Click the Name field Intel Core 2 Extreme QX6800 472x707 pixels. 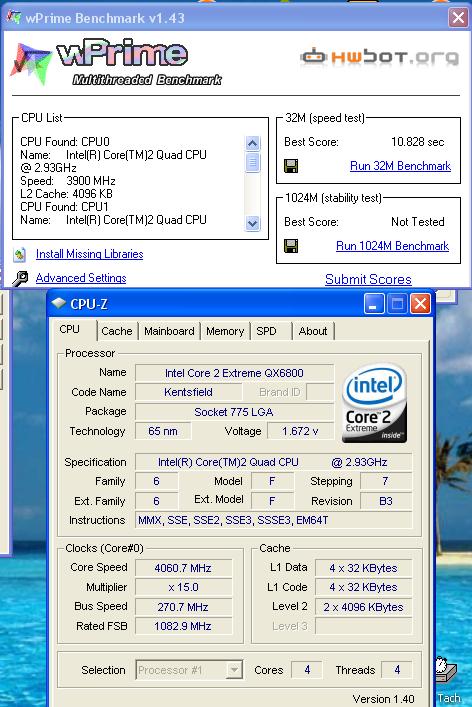click(234, 373)
